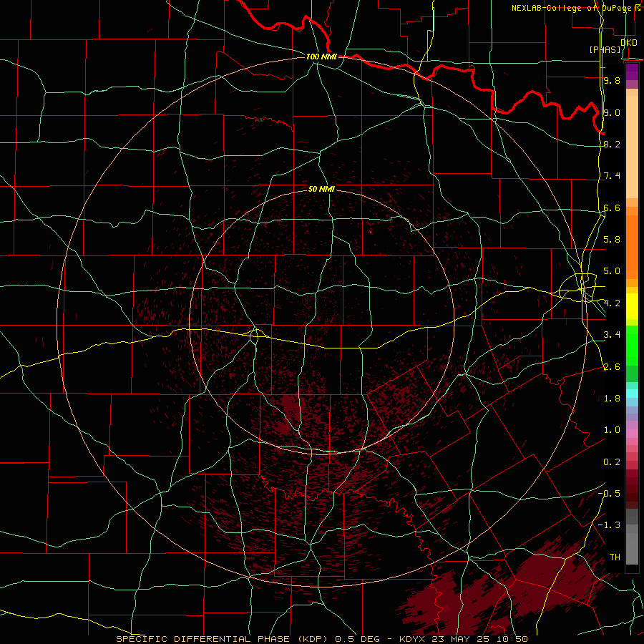Click the 5.8 scale value

[612, 240]
